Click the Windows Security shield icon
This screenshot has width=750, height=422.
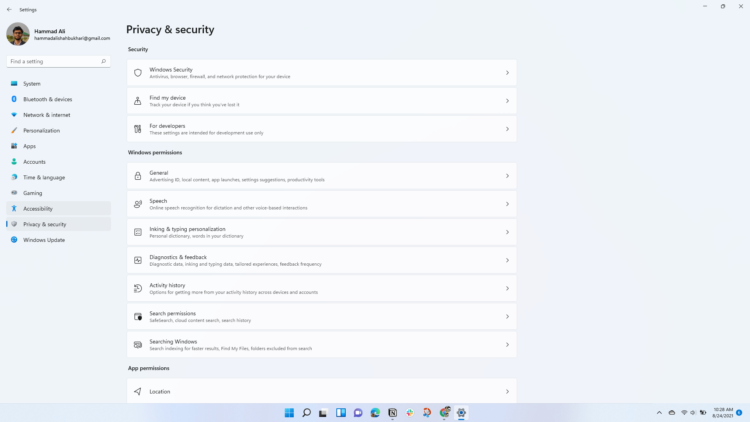coord(138,73)
